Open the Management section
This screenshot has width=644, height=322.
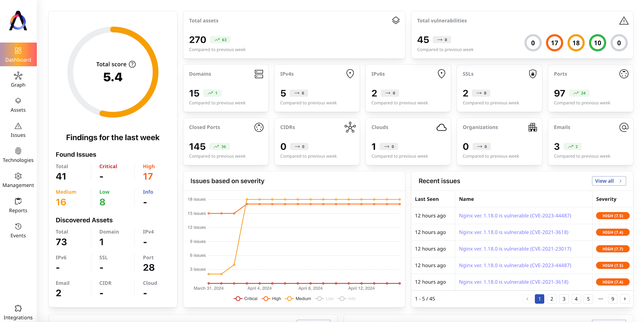tap(18, 180)
